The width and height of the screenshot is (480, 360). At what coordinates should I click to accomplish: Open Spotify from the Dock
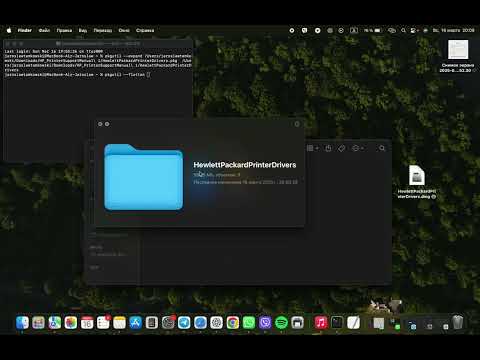[281, 323]
